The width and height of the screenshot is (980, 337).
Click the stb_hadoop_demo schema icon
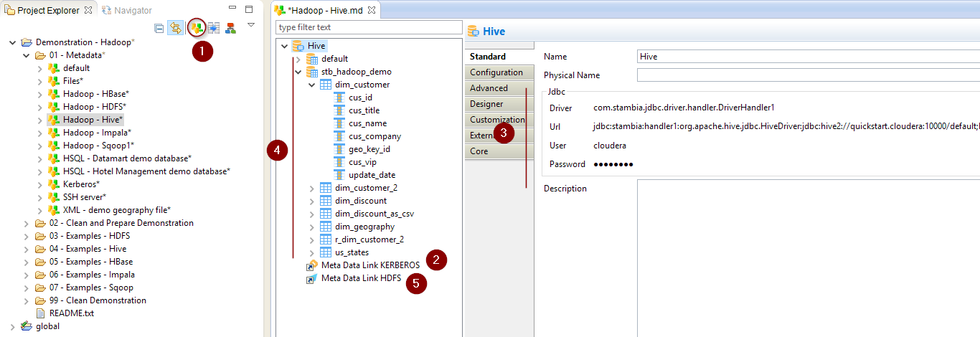pos(312,72)
